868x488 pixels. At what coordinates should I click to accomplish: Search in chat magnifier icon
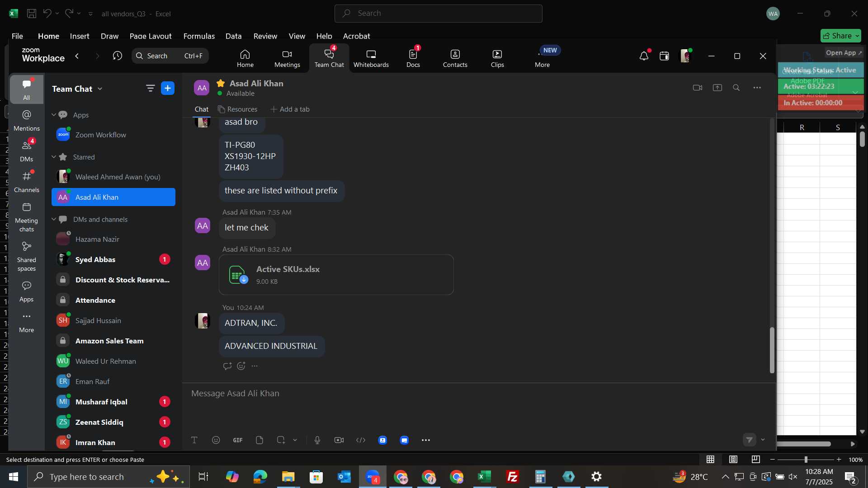pos(736,88)
